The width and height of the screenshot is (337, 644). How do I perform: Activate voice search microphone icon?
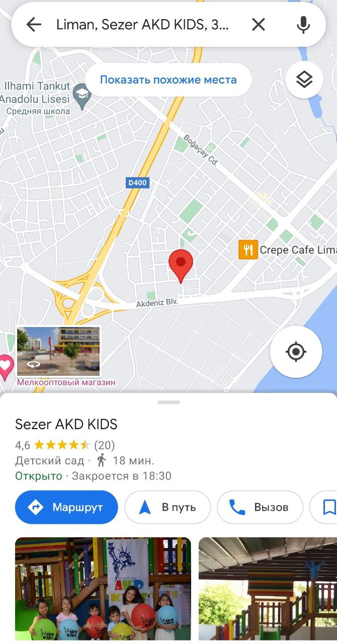(303, 24)
